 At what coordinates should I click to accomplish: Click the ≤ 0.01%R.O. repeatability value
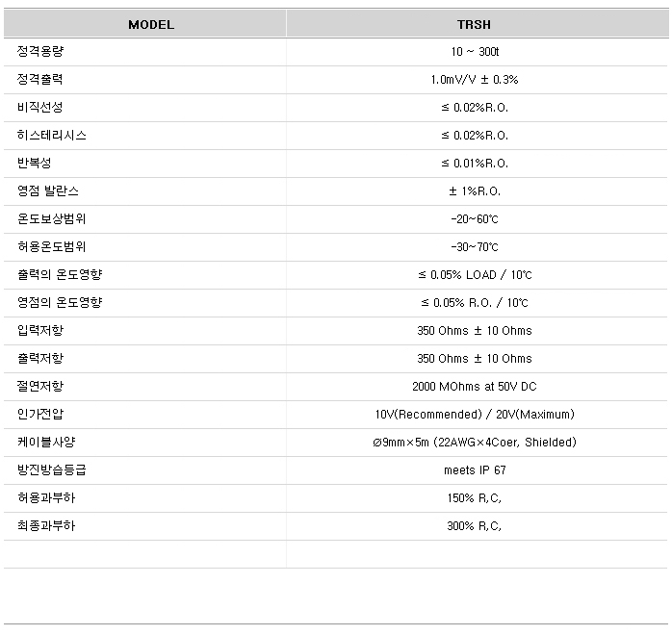click(474, 164)
